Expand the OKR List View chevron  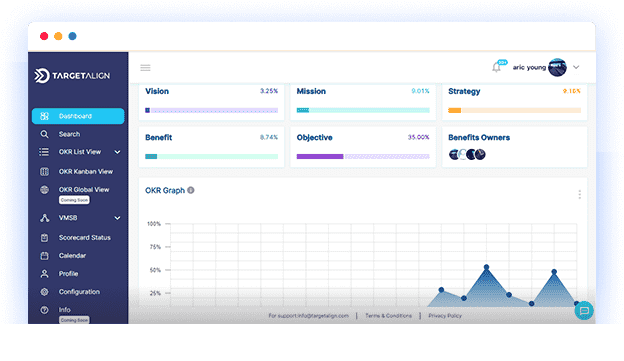tap(117, 152)
